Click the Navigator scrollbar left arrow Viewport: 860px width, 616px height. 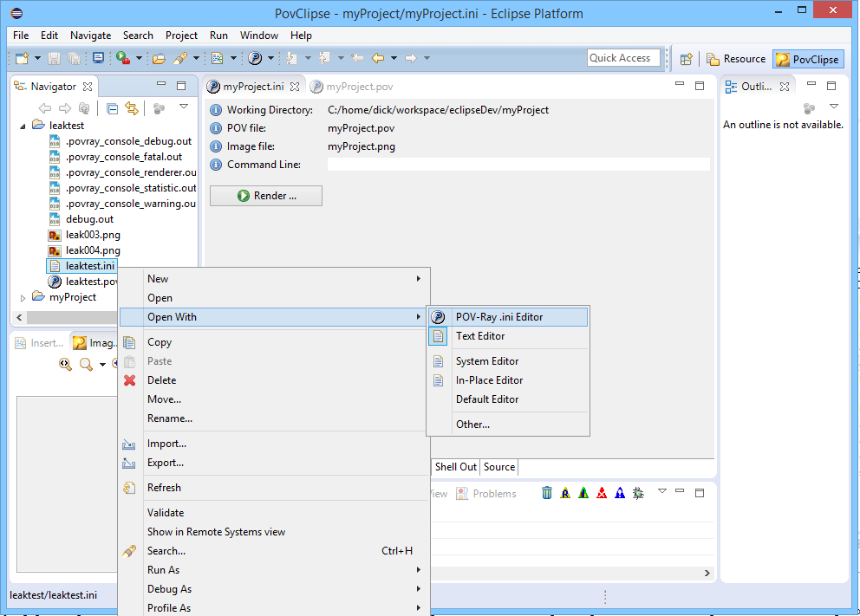[19, 317]
